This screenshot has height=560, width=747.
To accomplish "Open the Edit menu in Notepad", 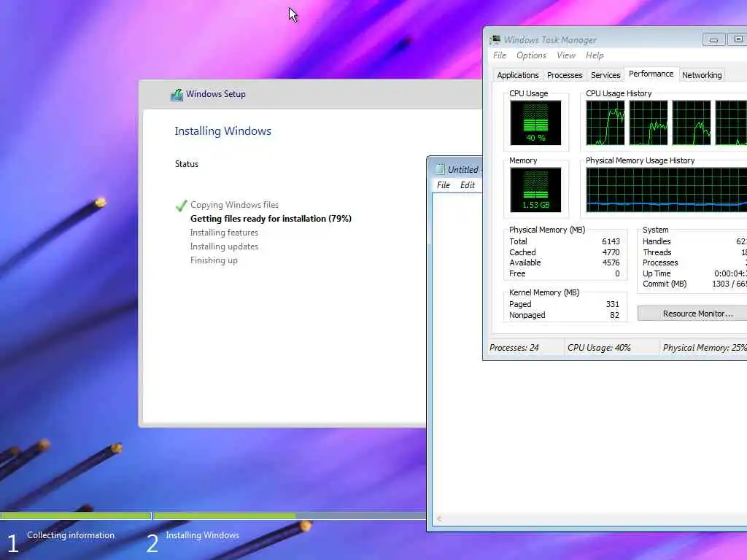I will [x=468, y=185].
